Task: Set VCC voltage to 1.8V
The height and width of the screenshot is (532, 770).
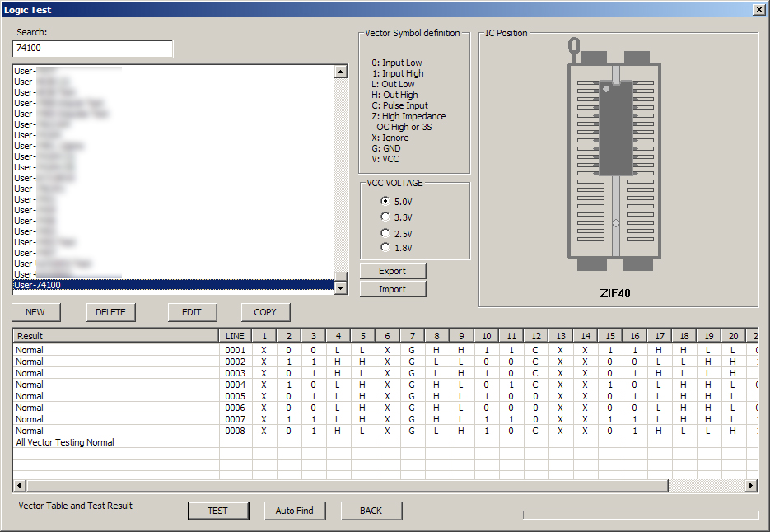Action: 385,248
